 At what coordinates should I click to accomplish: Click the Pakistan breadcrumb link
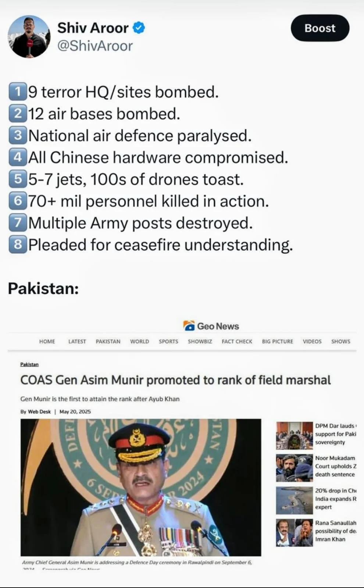point(29,364)
